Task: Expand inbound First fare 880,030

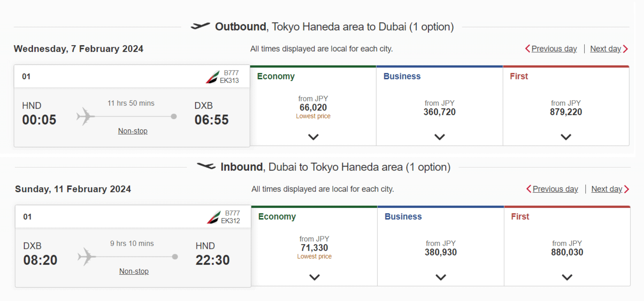Action: click(567, 277)
